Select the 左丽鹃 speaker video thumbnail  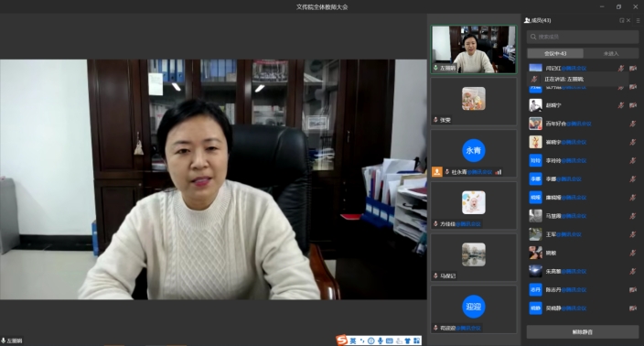(474, 49)
